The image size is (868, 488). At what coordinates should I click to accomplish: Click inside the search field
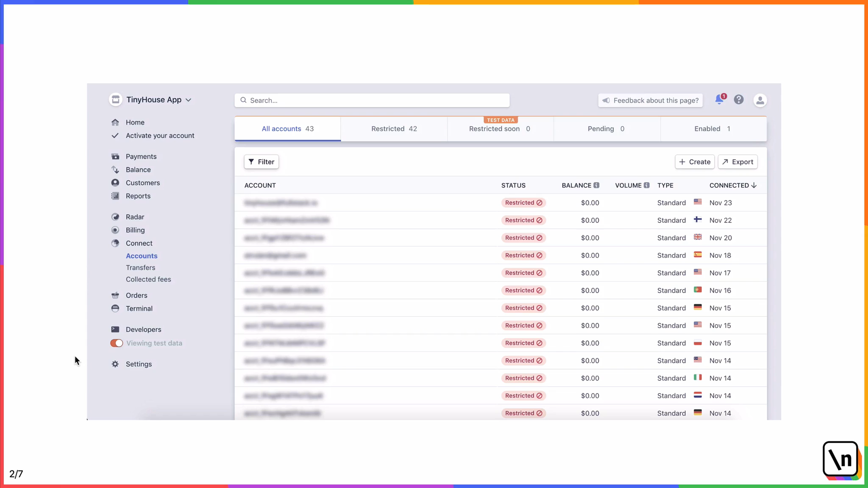pos(372,100)
